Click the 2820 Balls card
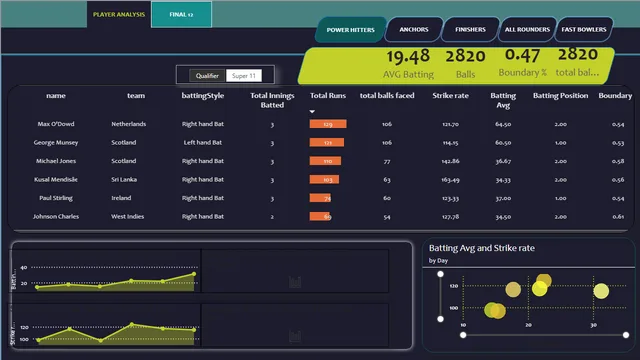 [x=465, y=64]
